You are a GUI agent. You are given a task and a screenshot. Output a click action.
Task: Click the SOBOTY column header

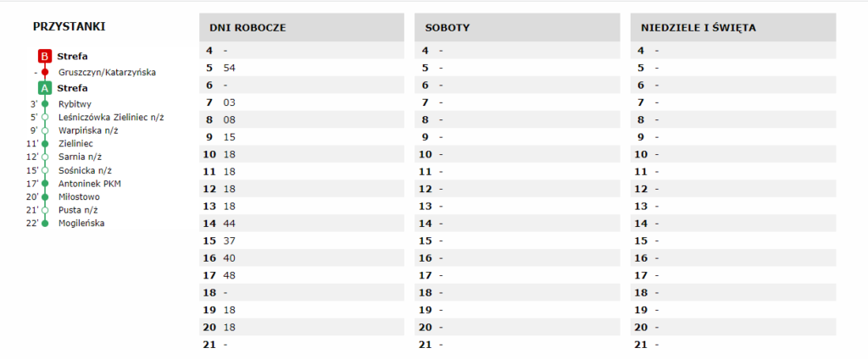tap(448, 27)
